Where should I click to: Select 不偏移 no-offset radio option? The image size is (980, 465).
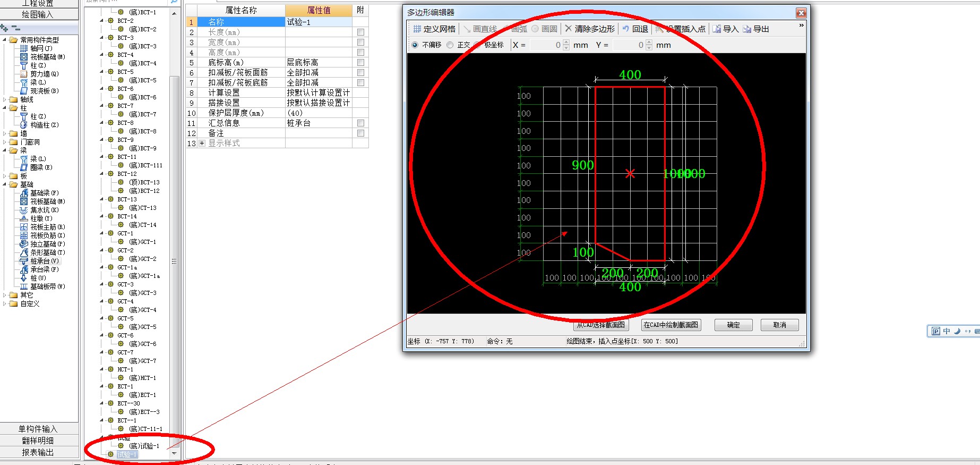[x=427, y=45]
